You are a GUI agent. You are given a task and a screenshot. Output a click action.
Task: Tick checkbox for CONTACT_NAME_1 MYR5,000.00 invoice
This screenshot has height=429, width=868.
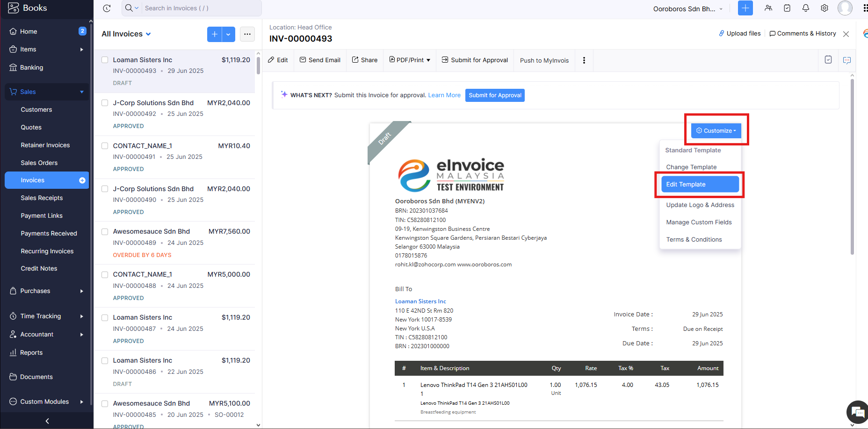click(105, 274)
